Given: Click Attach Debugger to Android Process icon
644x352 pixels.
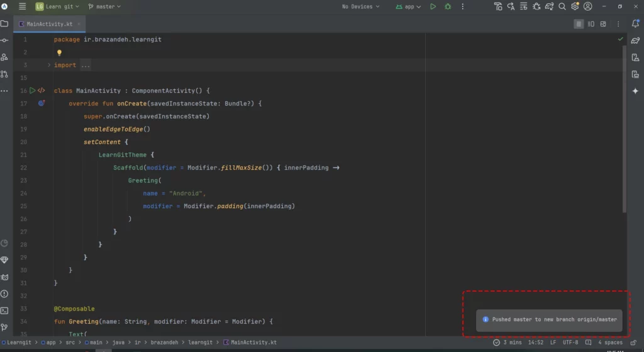Looking at the screenshot, I should (536, 6).
